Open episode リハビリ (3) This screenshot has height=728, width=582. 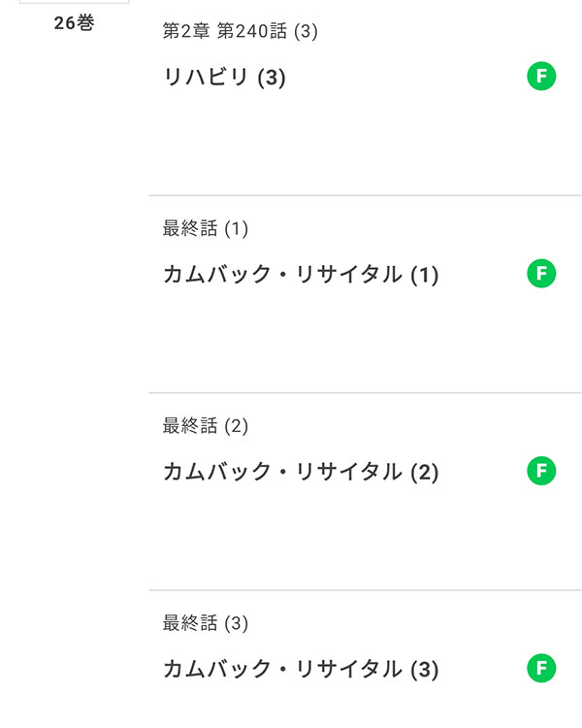point(224,77)
